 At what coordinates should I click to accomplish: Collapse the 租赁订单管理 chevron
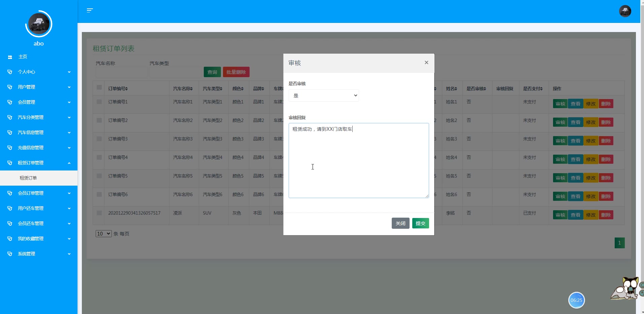69,163
